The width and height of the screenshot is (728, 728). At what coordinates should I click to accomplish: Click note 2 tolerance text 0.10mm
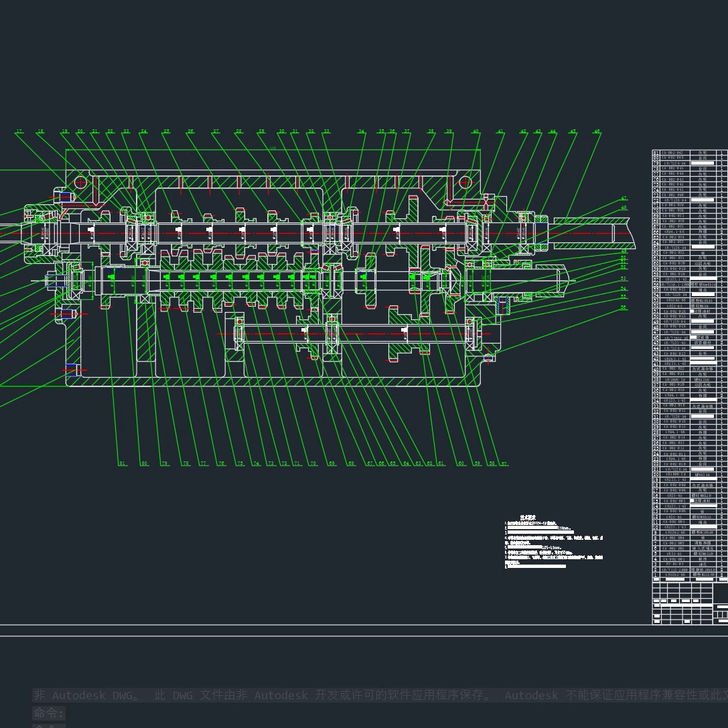[563, 528]
